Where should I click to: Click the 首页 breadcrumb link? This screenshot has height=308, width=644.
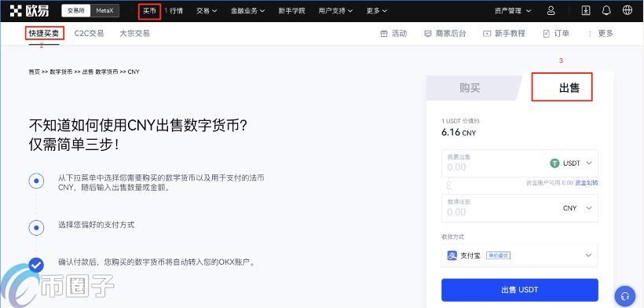coord(34,71)
